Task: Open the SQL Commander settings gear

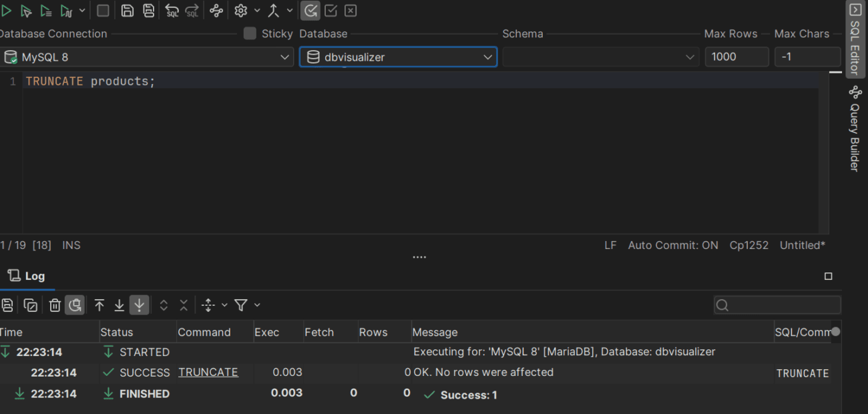Action: [x=240, y=10]
